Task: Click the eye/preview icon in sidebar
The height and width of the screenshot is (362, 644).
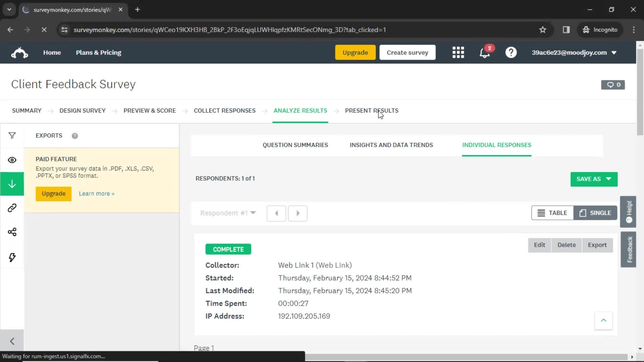Action: (x=12, y=160)
